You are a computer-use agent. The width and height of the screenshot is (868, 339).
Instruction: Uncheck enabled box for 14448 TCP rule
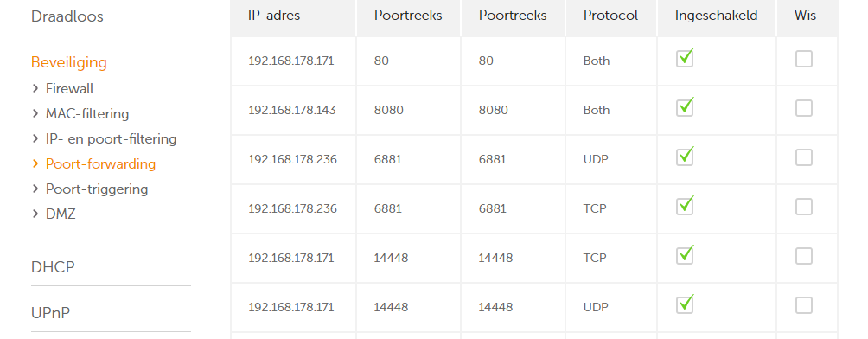[685, 256]
